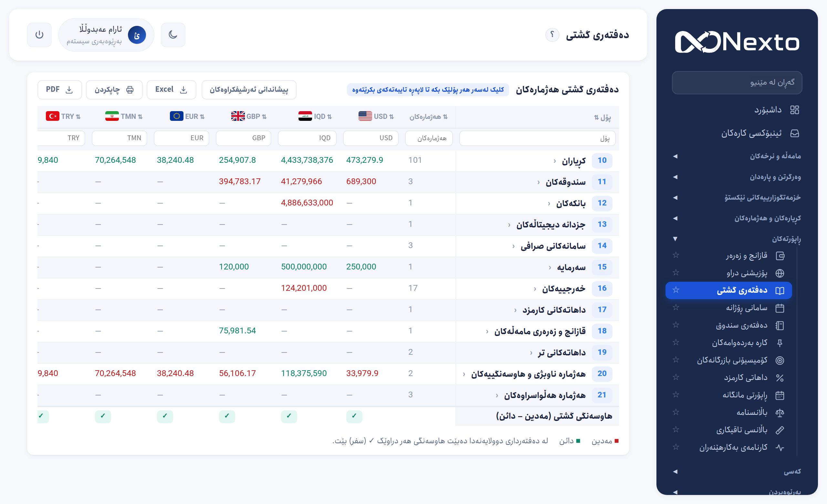
Task: Download the PDF export
Action: point(60,89)
